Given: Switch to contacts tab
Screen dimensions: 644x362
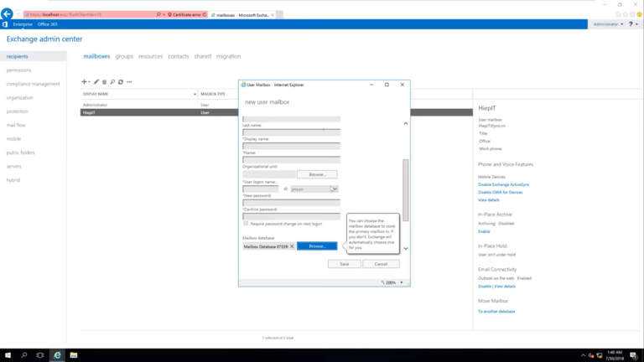Looking at the screenshot, I should pyautogui.click(x=179, y=56).
